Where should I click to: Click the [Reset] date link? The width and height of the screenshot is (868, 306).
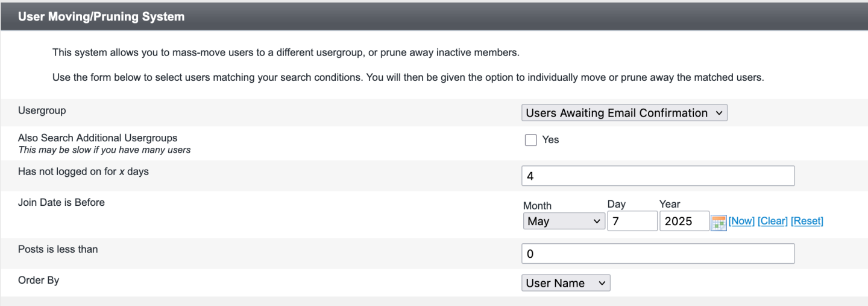(807, 221)
